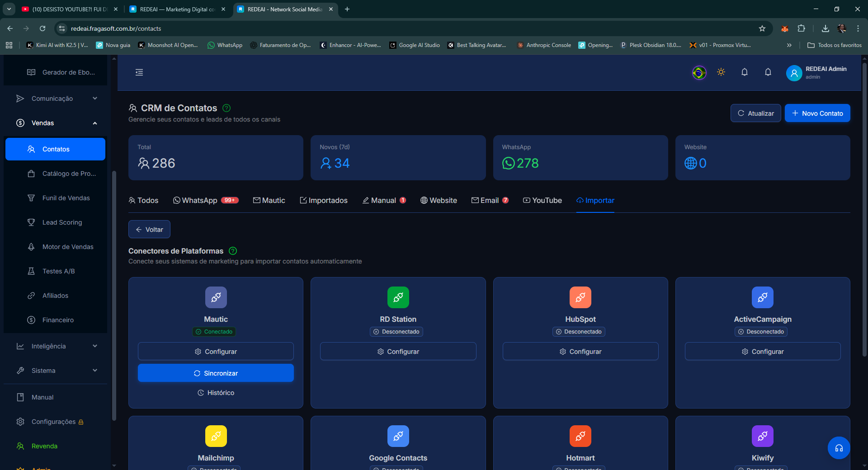Open the second notification bell
Screen dimensions: 868x470
pyautogui.click(x=768, y=72)
